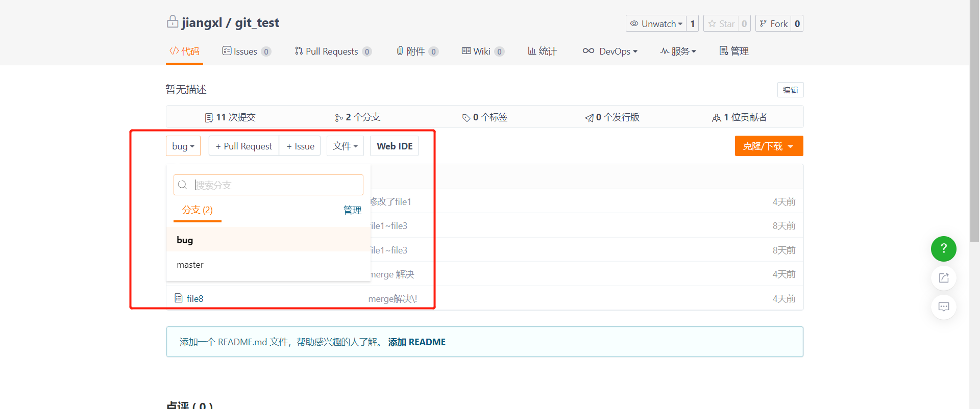Click the git_test repository name link
Viewport: 980px width, 409px height.
tap(257, 22)
